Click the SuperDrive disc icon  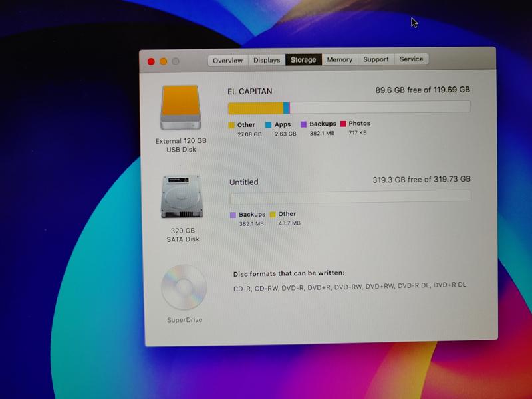tap(184, 287)
